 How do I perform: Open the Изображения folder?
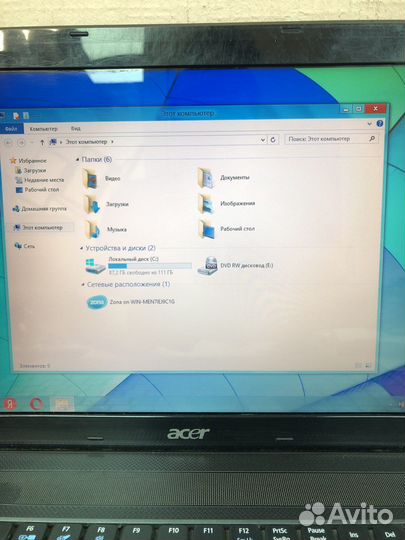click(227, 203)
